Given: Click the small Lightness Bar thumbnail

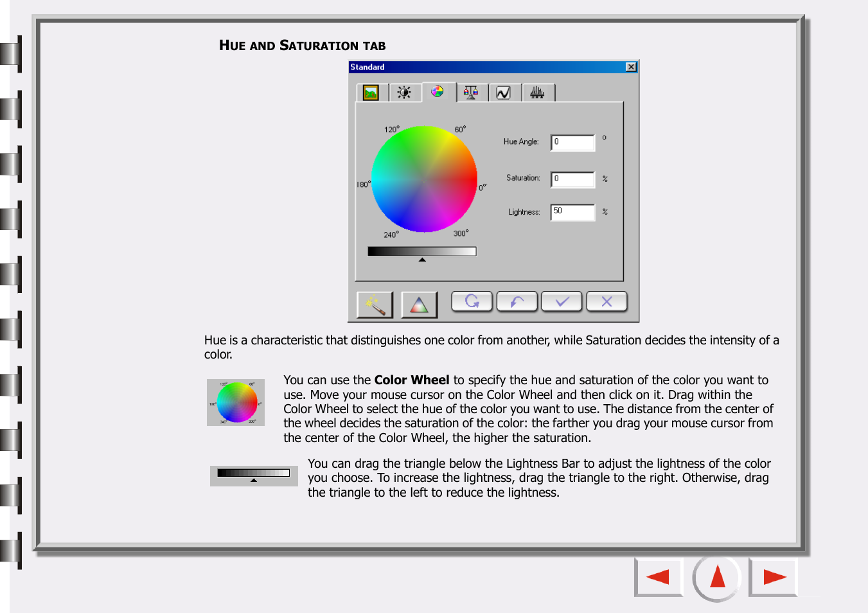Looking at the screenshot, I should pos(254,475).
